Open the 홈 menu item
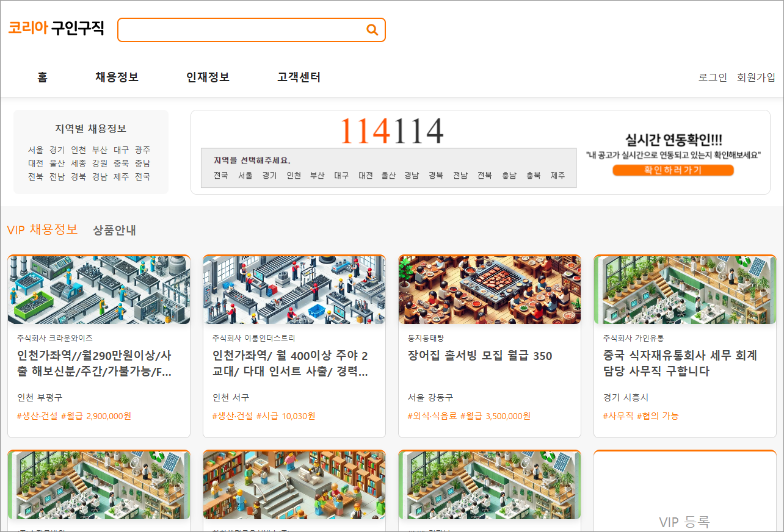This screenshot has height=532, width=784. [x=42, y=77]
